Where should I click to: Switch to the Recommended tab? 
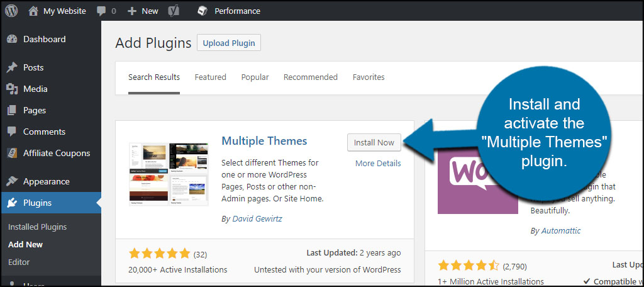[311, 77]
